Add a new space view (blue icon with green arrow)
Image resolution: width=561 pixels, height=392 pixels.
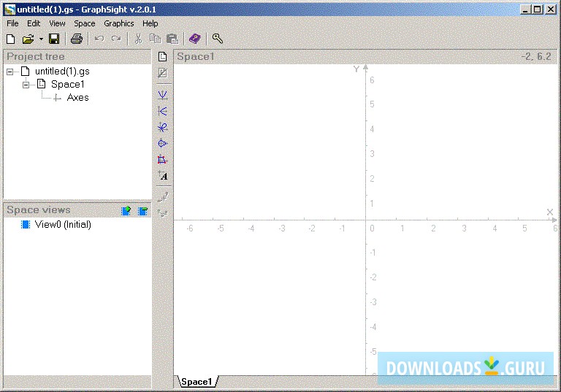(x=126, y=211)
